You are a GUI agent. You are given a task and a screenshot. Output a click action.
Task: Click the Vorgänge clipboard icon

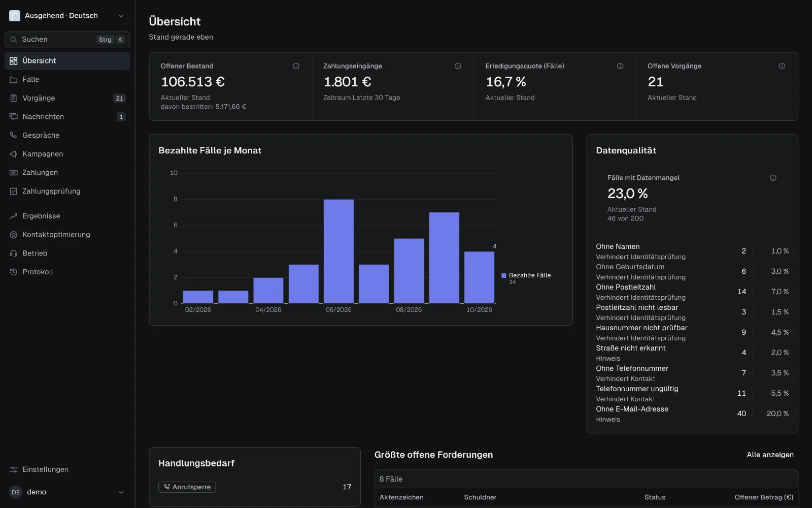click(14, 98)
